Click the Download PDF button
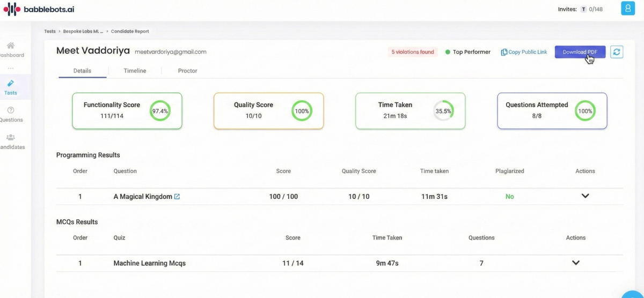This screenshot has width=644, height=298. [580, 52]
